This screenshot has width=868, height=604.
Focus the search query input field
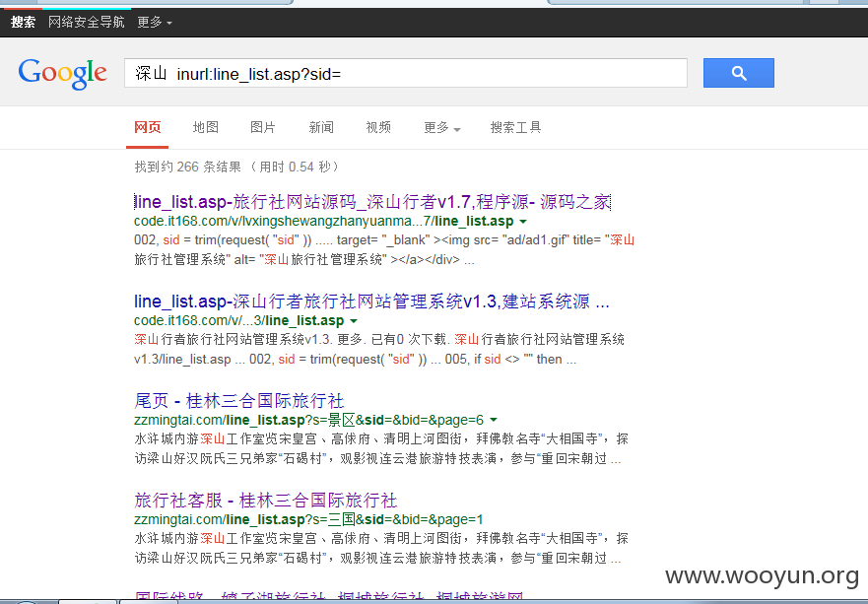[x=406, y=73]
